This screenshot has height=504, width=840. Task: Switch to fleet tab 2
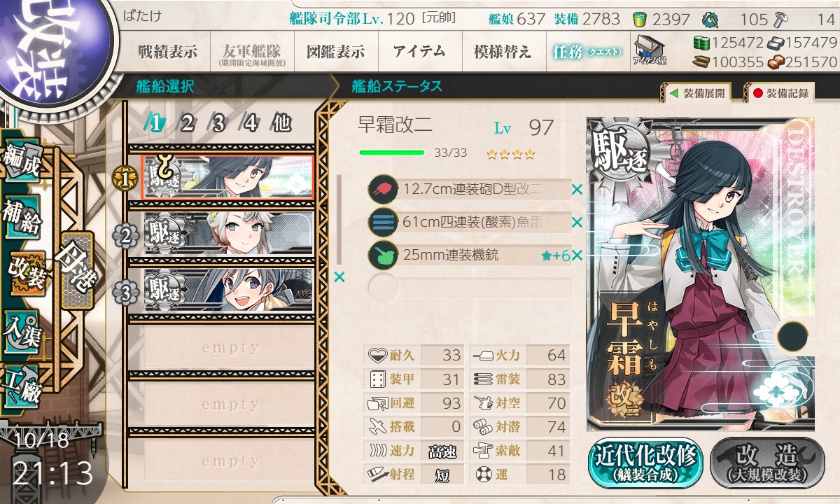(187, 123)
